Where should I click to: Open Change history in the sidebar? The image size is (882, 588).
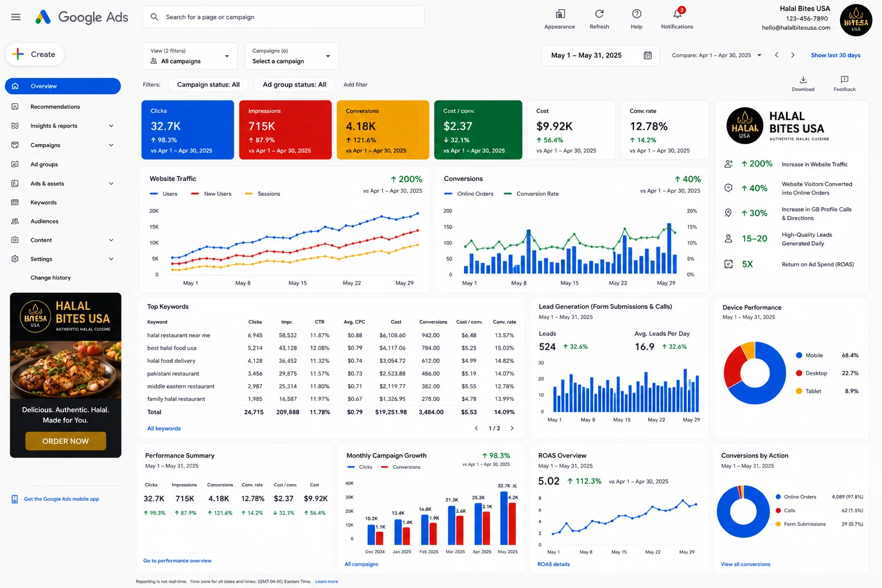tap(51, 278)
